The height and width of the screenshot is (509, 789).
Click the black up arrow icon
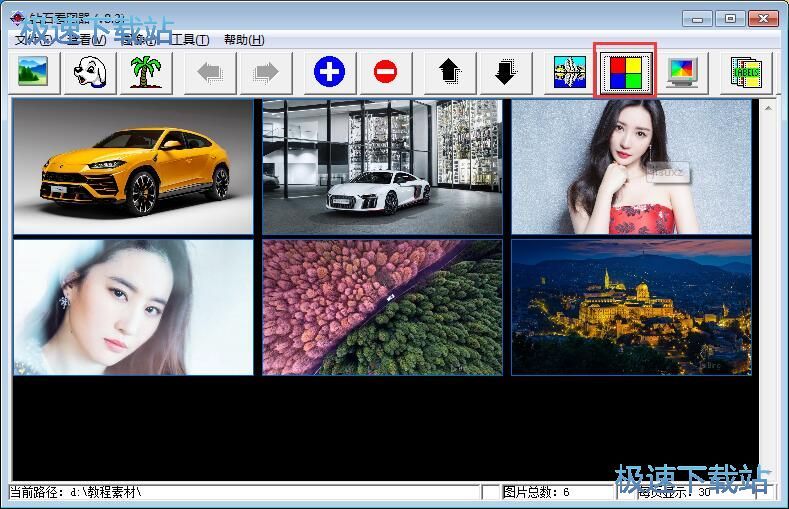[x=449, y=72]
